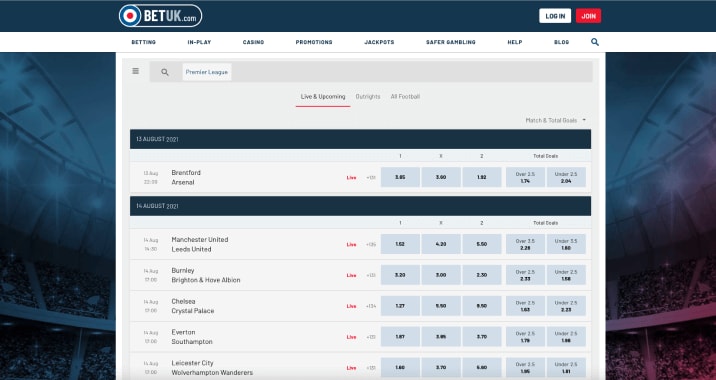
Task: Open JACKPOTS section
Action: coord(379,42)
